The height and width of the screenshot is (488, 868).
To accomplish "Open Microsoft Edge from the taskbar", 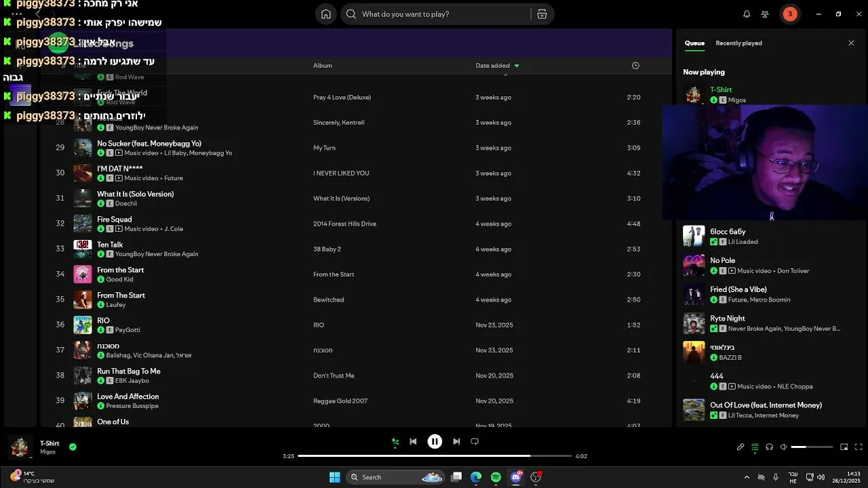I will pos(476,477).
